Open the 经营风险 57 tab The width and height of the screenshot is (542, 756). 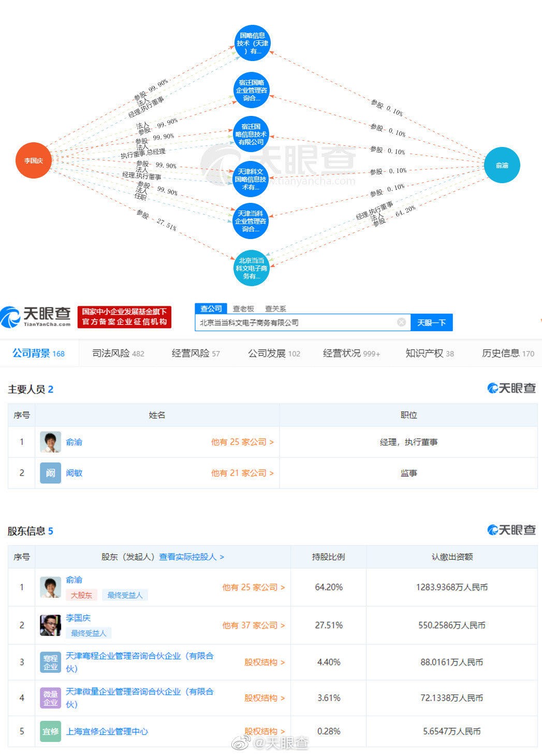pyautogui.click(x=196, y=353)
